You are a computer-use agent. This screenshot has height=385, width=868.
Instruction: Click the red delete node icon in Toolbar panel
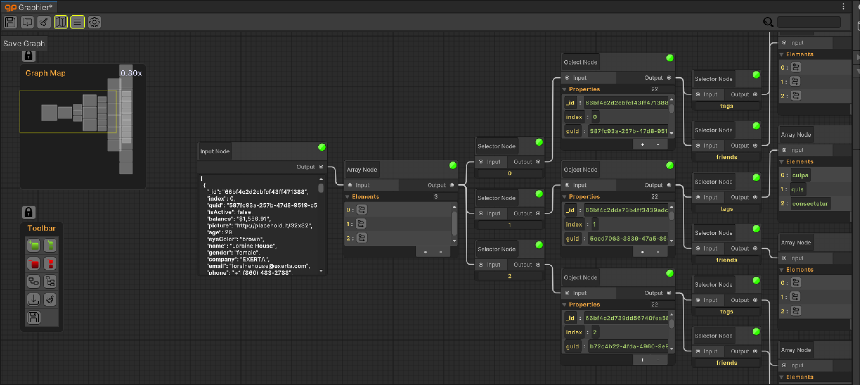[34, 263]
